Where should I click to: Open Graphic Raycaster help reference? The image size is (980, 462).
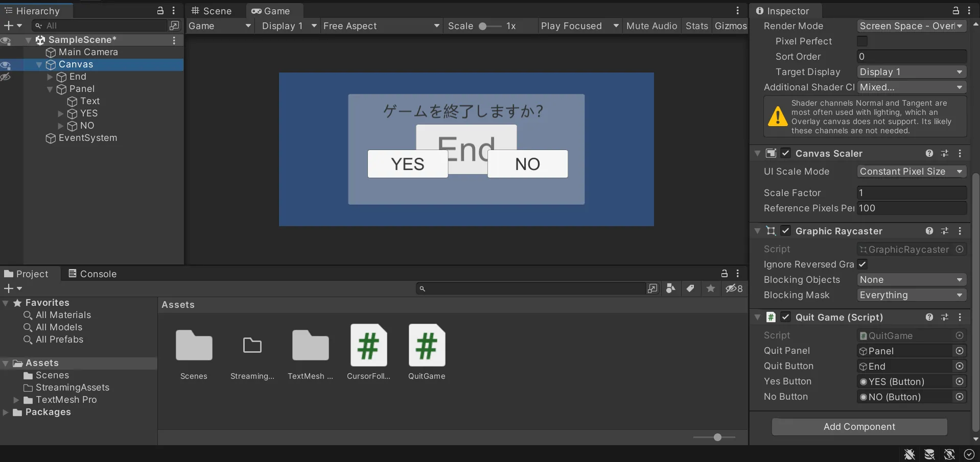(x=929, y=231)
